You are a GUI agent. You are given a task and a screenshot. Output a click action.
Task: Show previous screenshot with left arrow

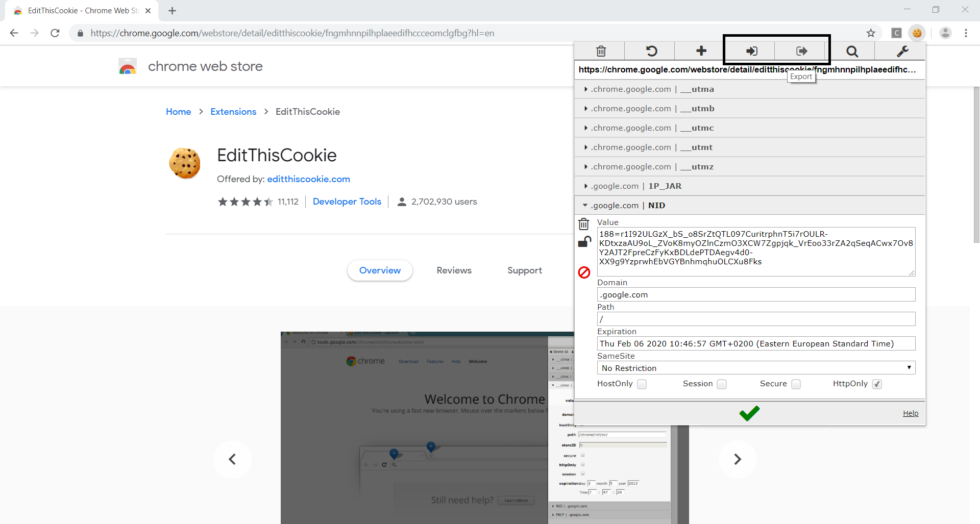pos(232,459)
